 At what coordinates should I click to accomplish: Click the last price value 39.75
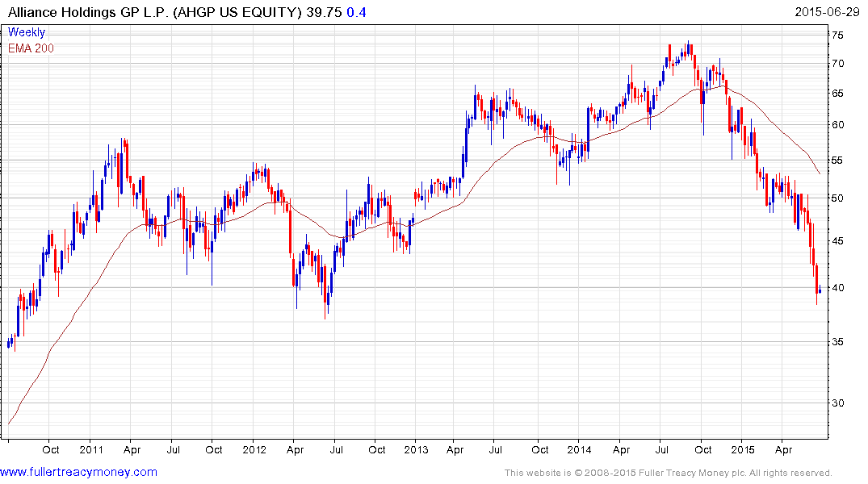pos(324,12)
